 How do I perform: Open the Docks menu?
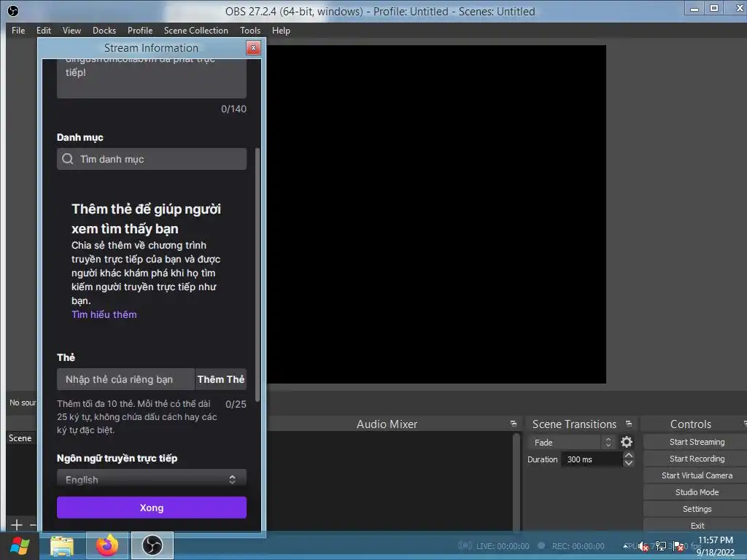104,31
